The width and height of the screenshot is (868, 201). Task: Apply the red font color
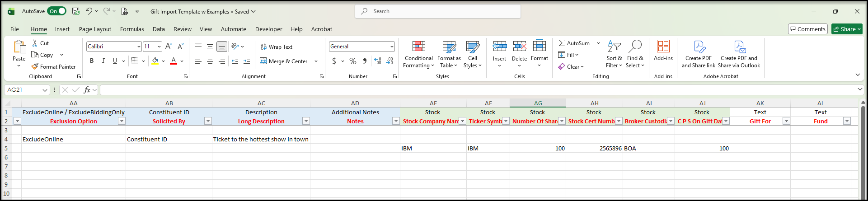(174, 61)
